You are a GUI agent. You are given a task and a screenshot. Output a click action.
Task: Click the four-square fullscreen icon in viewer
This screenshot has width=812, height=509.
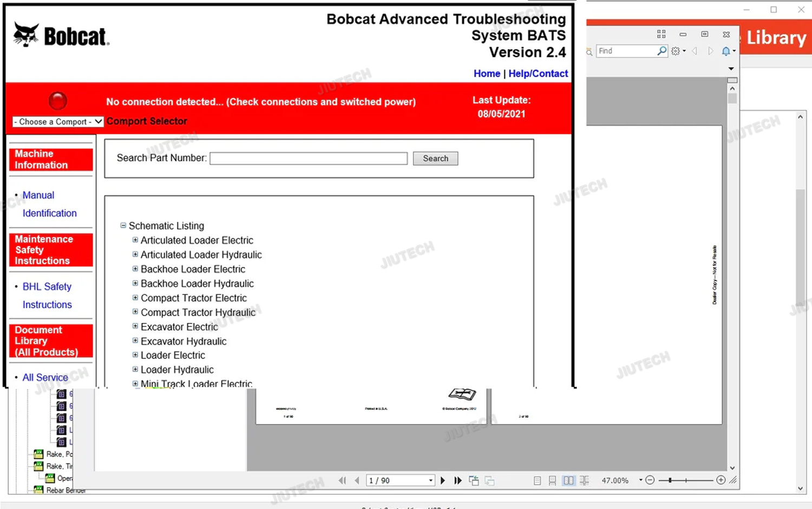(662, 34)
